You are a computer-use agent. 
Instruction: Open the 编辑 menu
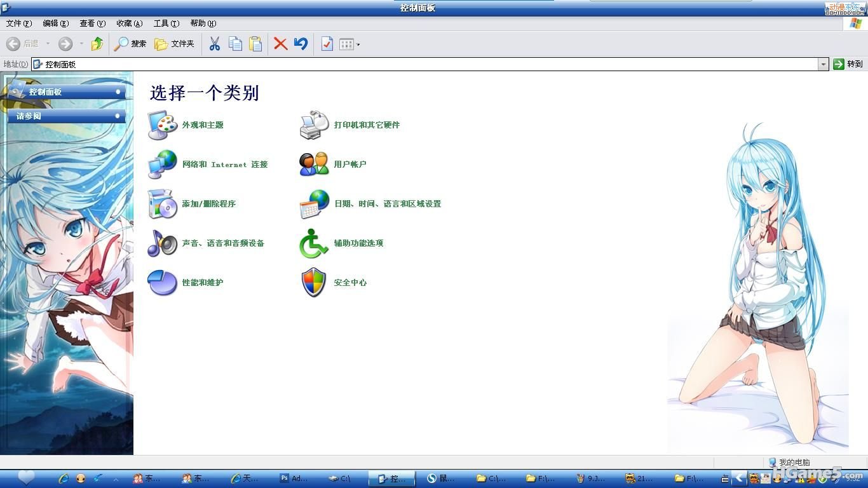tap(56, 24)
